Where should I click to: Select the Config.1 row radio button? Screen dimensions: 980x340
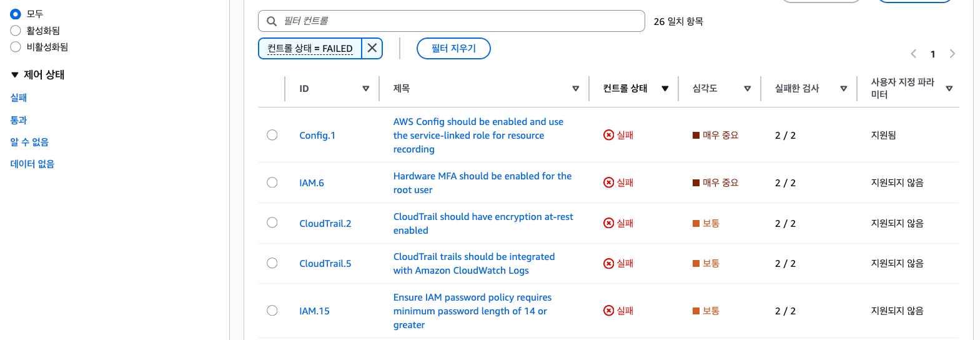(272, 135)
